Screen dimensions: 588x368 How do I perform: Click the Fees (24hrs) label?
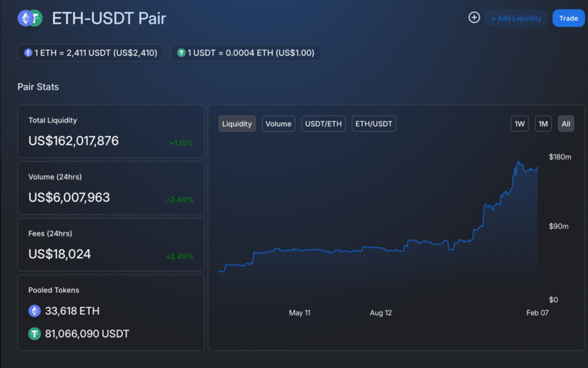pos(50,234)
